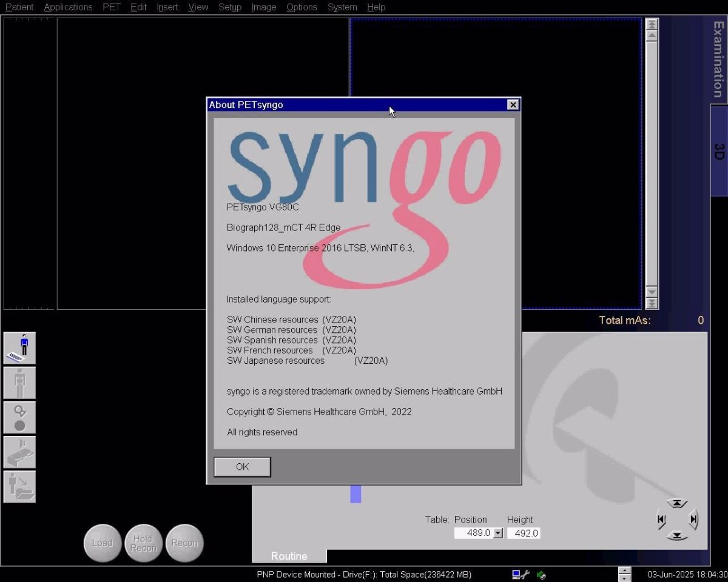Click the greyed-out circle and magnifier icon

tap(19, 417)
